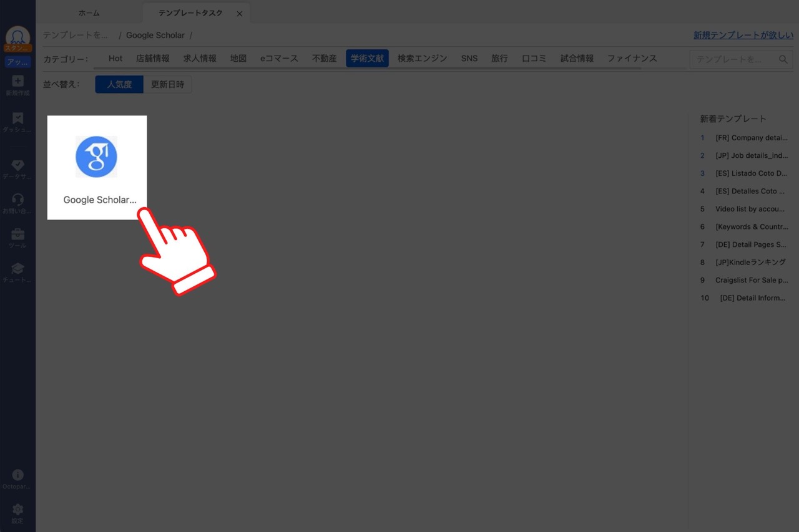799x532 pixels.
Task: Select the ファイナンス category
Action: click(632, 59)
